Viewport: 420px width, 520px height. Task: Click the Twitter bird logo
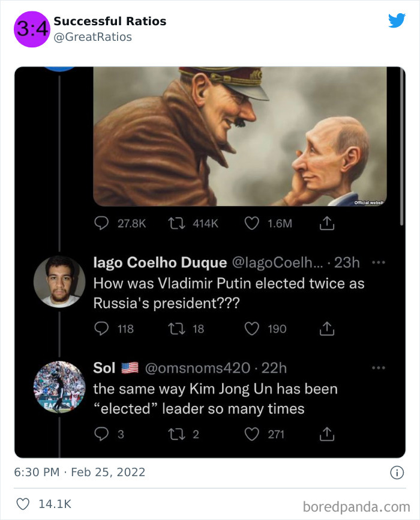[397, 20]
